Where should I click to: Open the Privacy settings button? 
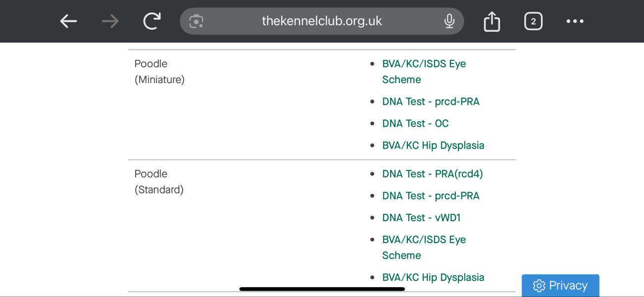[560, 286]
